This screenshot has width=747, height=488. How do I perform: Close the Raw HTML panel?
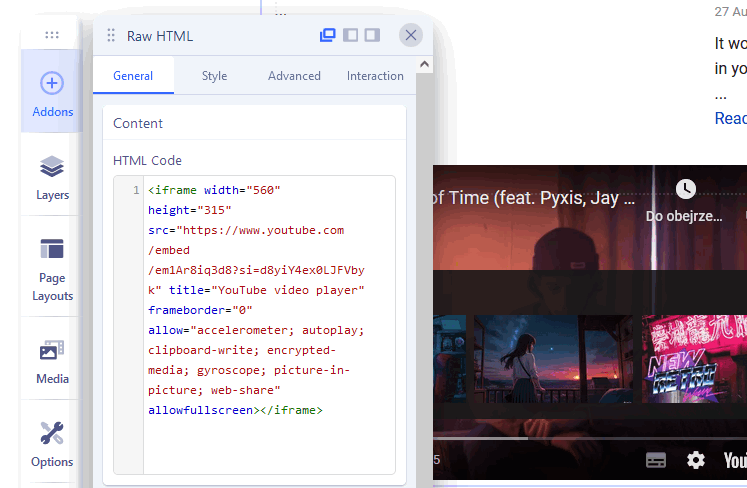(x=410, y=36)
